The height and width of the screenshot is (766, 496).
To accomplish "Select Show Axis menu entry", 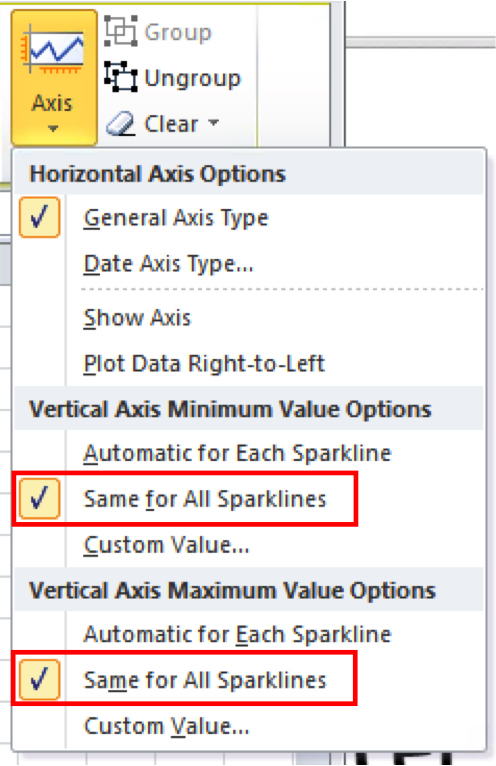I will pyautogui.click(x=137, y=318).
